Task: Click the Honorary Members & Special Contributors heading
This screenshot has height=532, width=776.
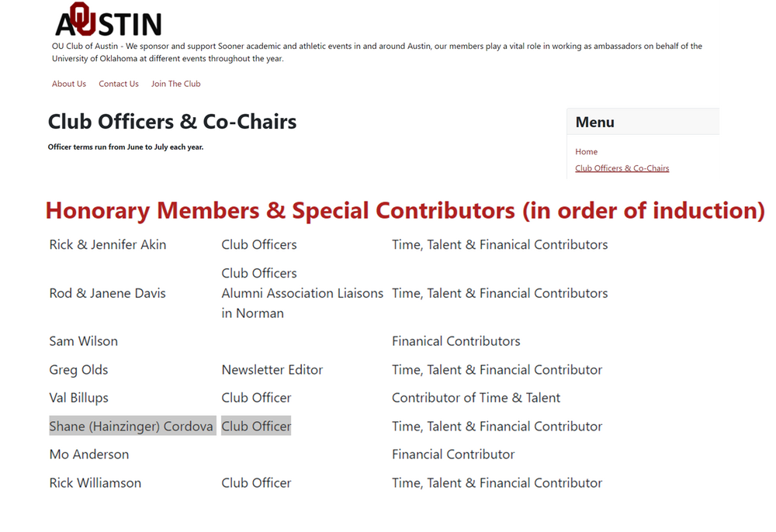Action: point(405,210)
